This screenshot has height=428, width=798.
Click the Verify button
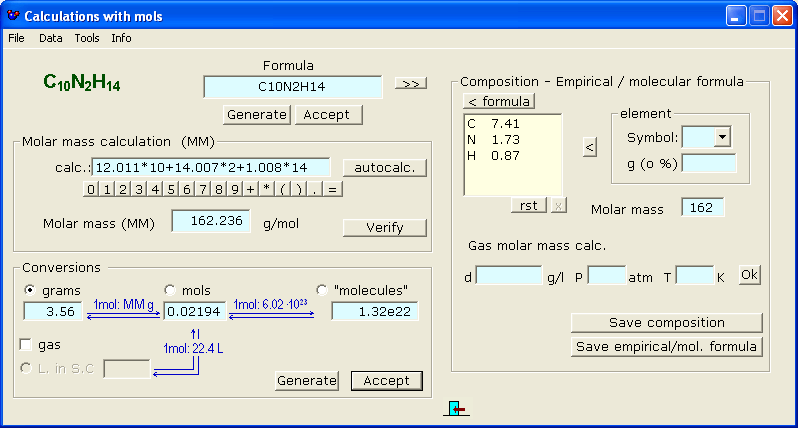pos(385,227)
